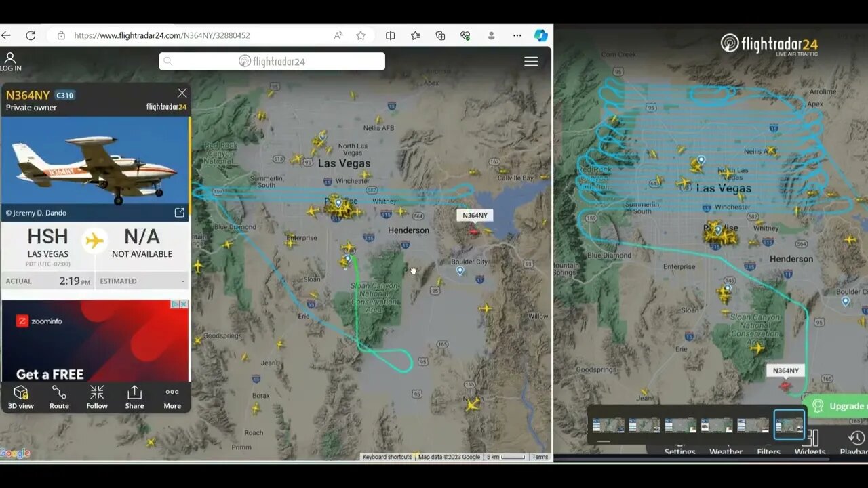Open the Collections icon
The image size is (868, 488).
441,35
